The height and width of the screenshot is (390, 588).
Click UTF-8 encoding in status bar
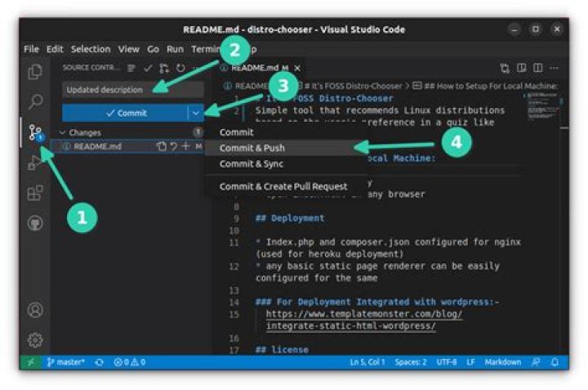coord(446,362)
